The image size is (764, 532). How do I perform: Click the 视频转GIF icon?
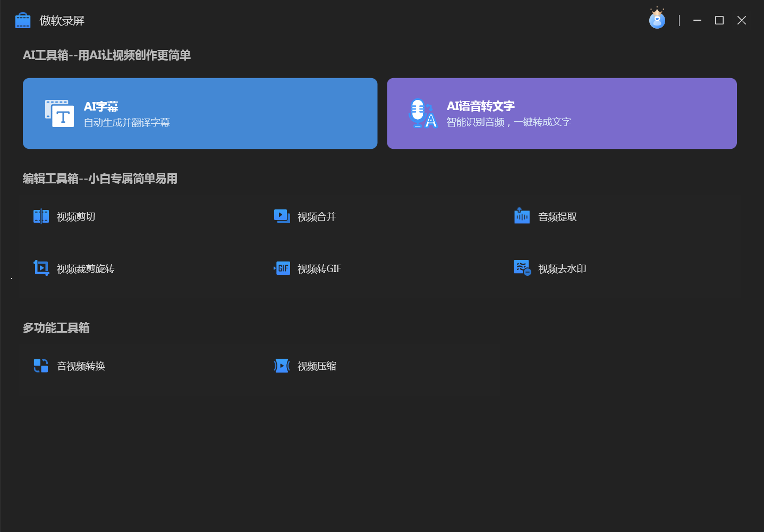(282, 268)
